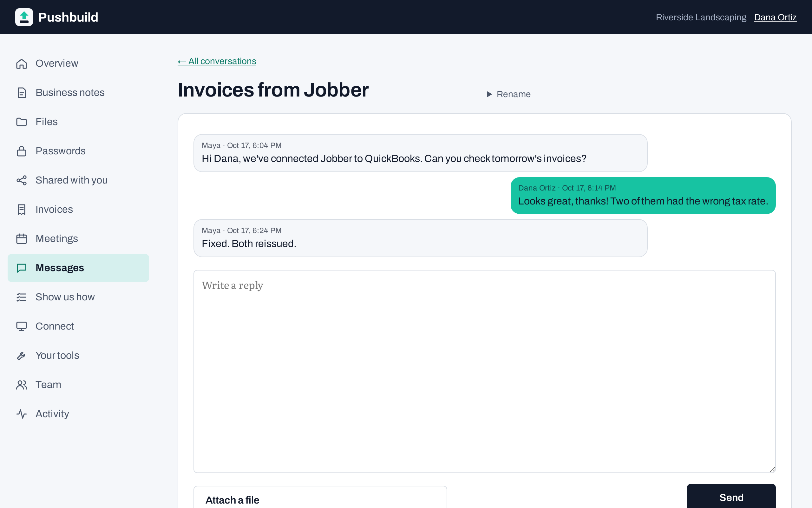Open the Files section
The width and height of the screenshot is (812, 508).
coord(78,122)
